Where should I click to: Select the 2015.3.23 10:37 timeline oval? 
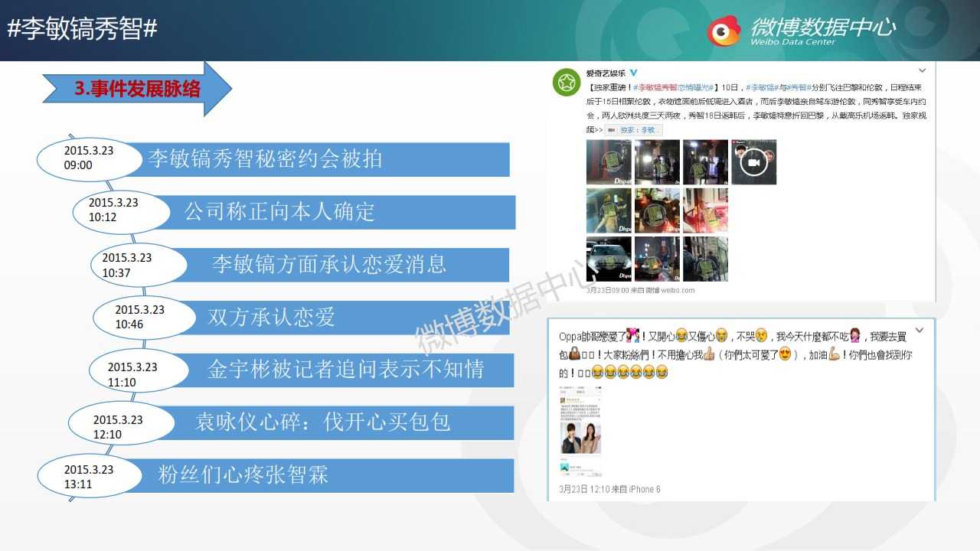[139, 265]
